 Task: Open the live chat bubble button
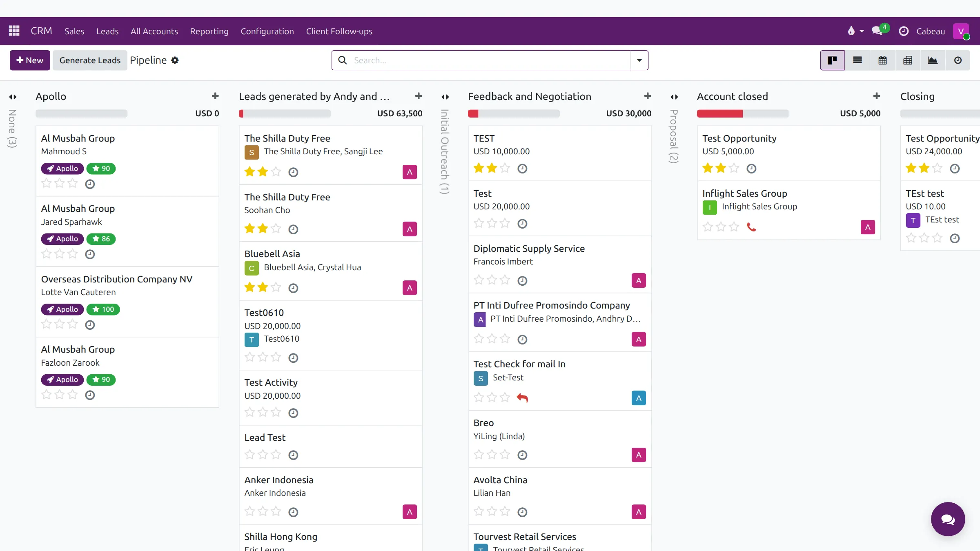[x=948, y=519]
